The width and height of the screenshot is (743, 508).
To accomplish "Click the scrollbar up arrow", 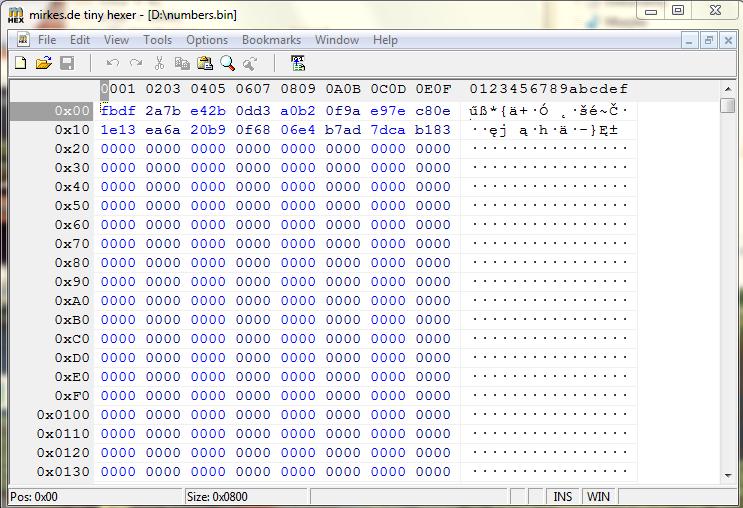I will point(727,89).
